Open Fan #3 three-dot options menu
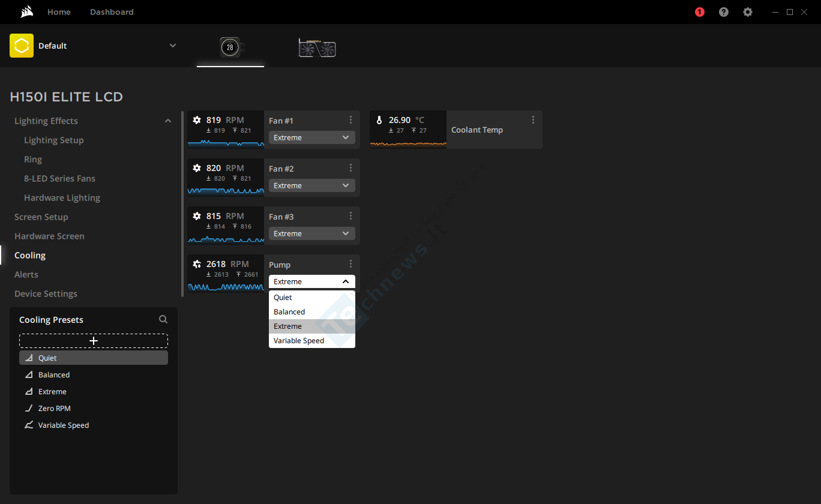821x504 pixels. pyautogui.click(x=351, y=216)
